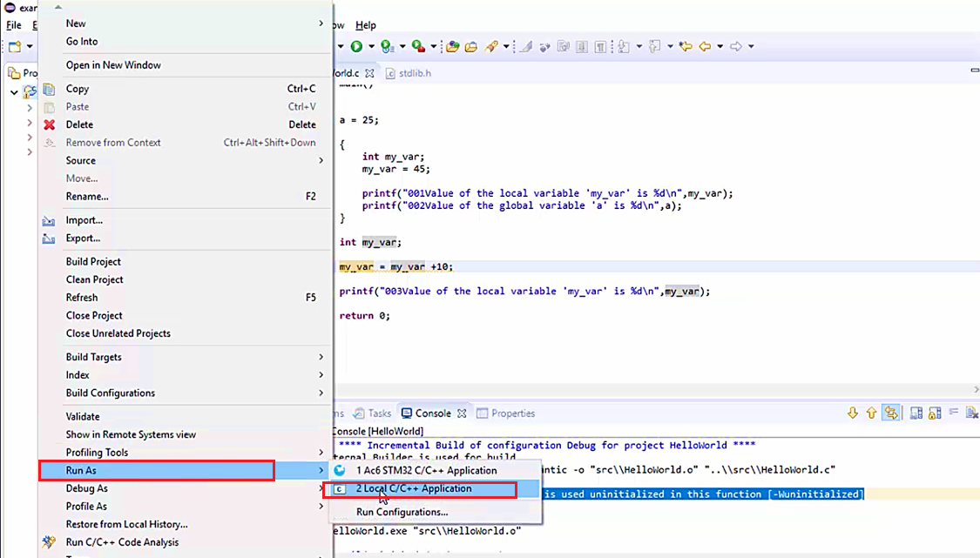Open the Profile As submenu

186,506
